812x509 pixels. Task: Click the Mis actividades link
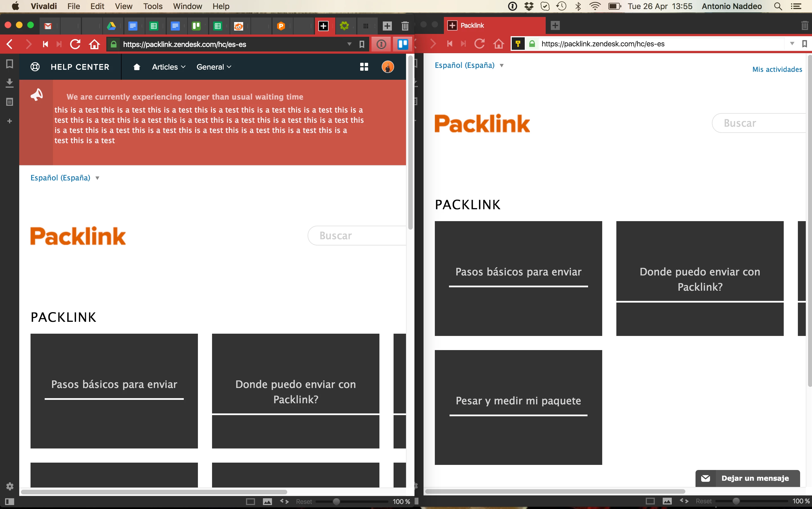coord(777,69)
